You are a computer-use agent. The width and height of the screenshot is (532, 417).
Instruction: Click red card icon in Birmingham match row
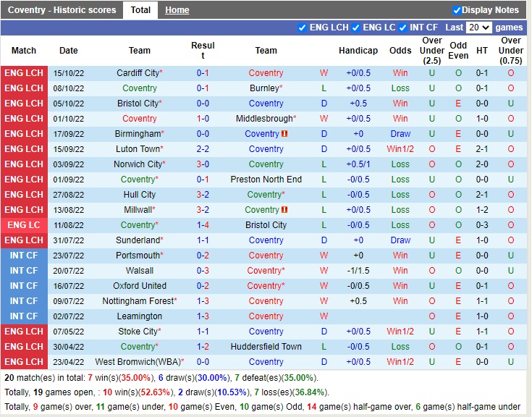285,134
